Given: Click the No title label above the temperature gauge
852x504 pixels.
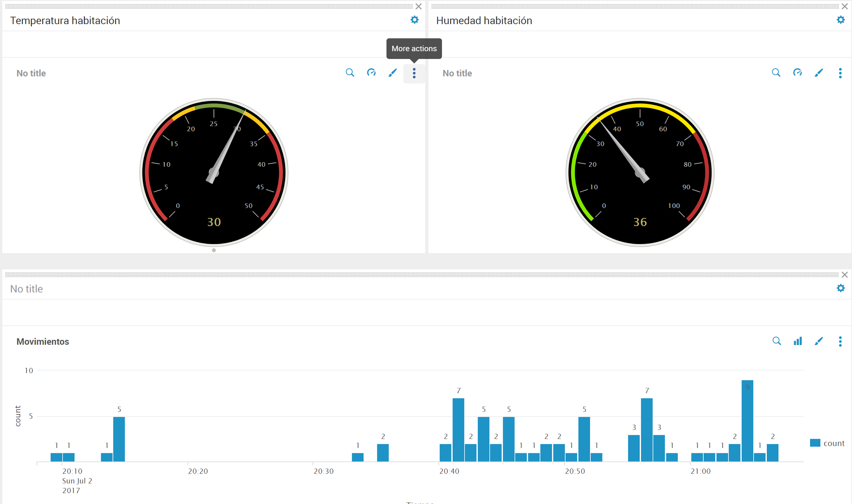Looking at the screenshot, I should coord(31,73).
